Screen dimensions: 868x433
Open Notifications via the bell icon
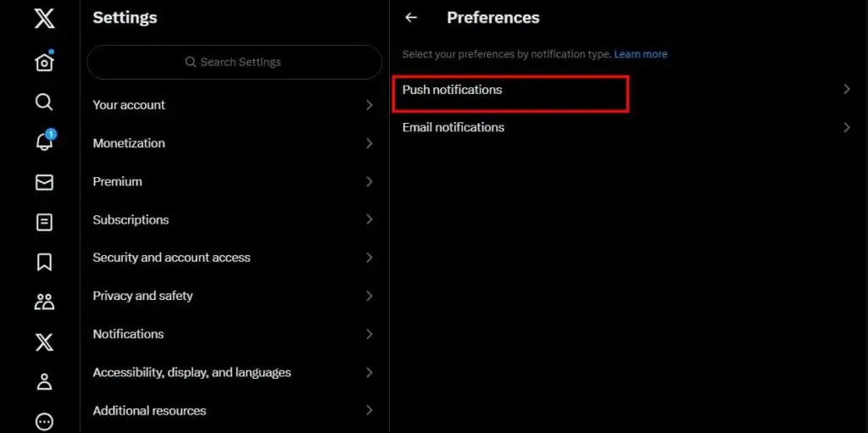coord(45,140)
